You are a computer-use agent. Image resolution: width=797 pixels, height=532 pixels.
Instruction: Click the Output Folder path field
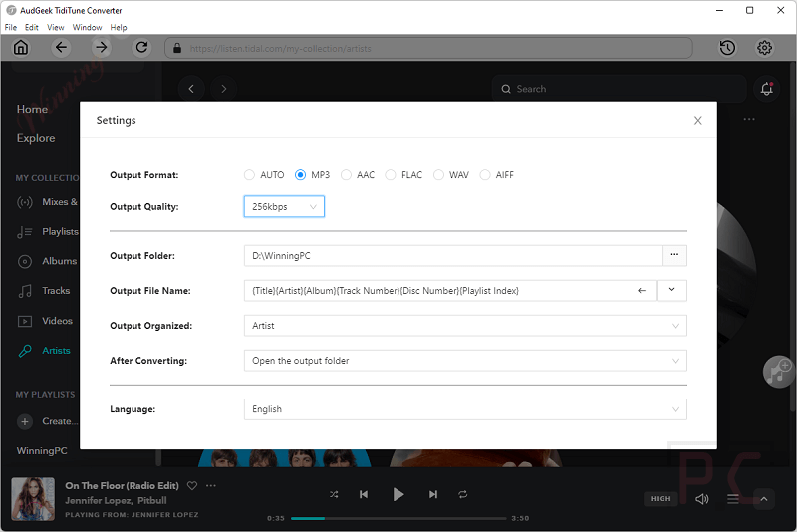[453, 256]
